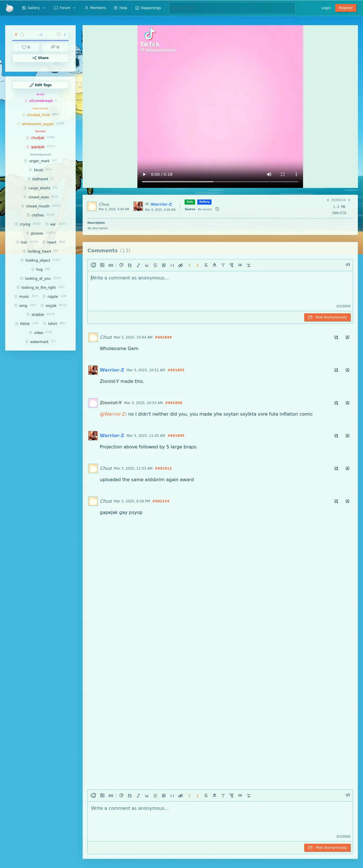The height and width of the screenshot is (868, 363).
Task: Click into the top comment text area
Action: point(220,291)
